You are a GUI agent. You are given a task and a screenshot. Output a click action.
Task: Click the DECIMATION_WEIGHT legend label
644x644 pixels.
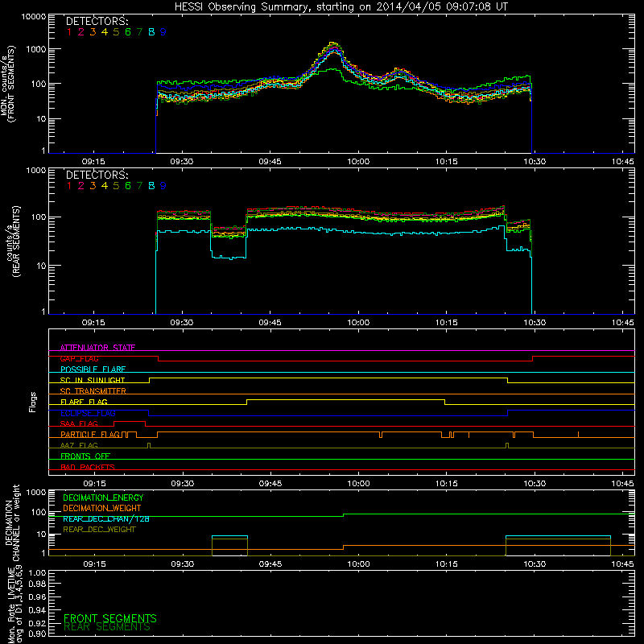pyautogui.click(x=102, y=508)
